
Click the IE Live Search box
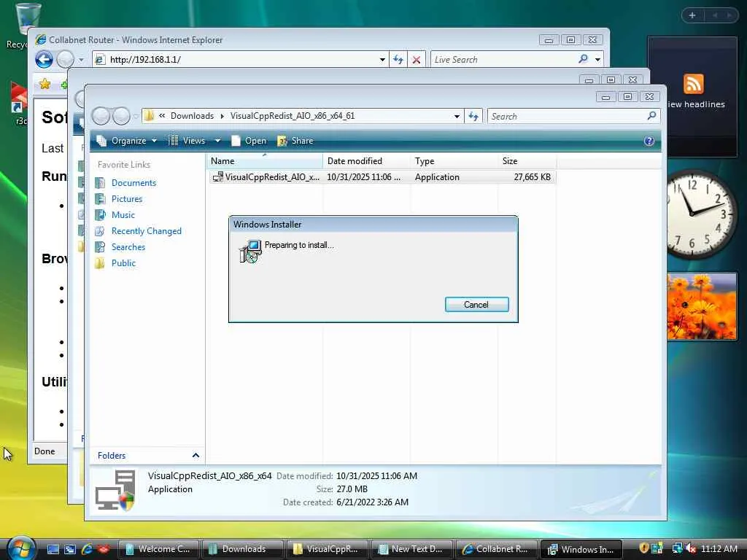click(x=503, y=60)
